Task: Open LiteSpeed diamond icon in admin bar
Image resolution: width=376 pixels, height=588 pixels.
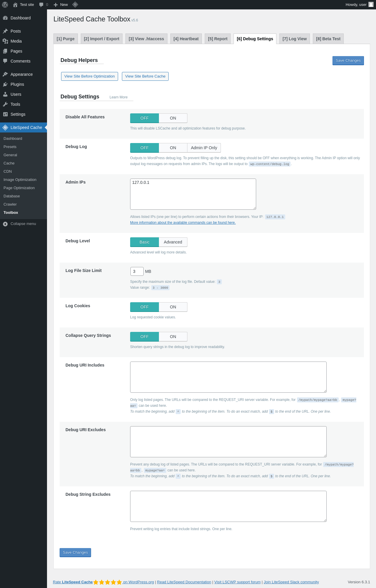Action: click(75, 5)
